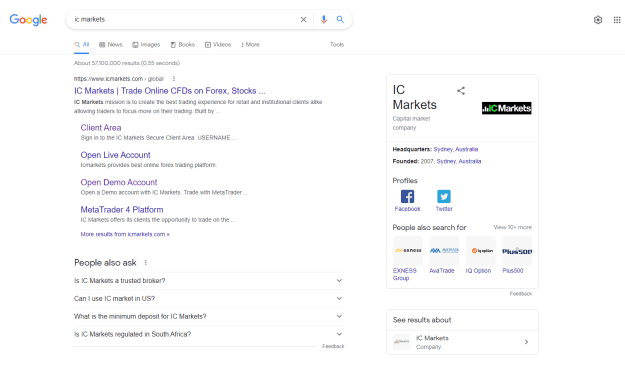Select EXNESS Group related search thumbnail
Screen dimensions: 625x368
click(x=408, y=250)
